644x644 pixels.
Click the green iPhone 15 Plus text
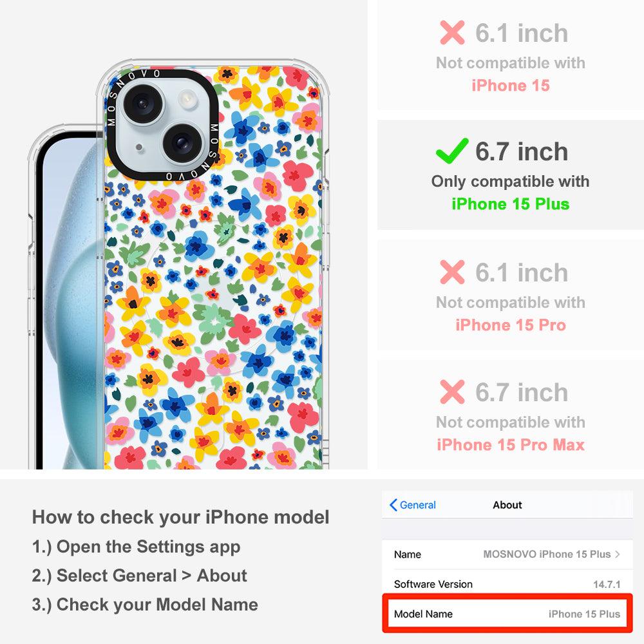(x=510, y=204)
